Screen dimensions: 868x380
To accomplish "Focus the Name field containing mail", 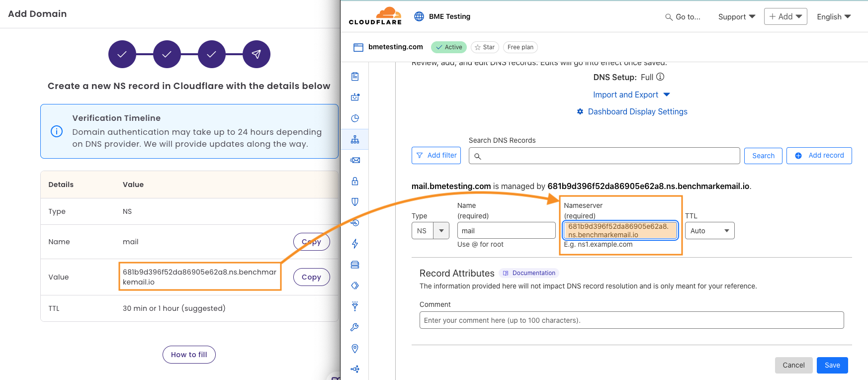I will pos(506,231).
